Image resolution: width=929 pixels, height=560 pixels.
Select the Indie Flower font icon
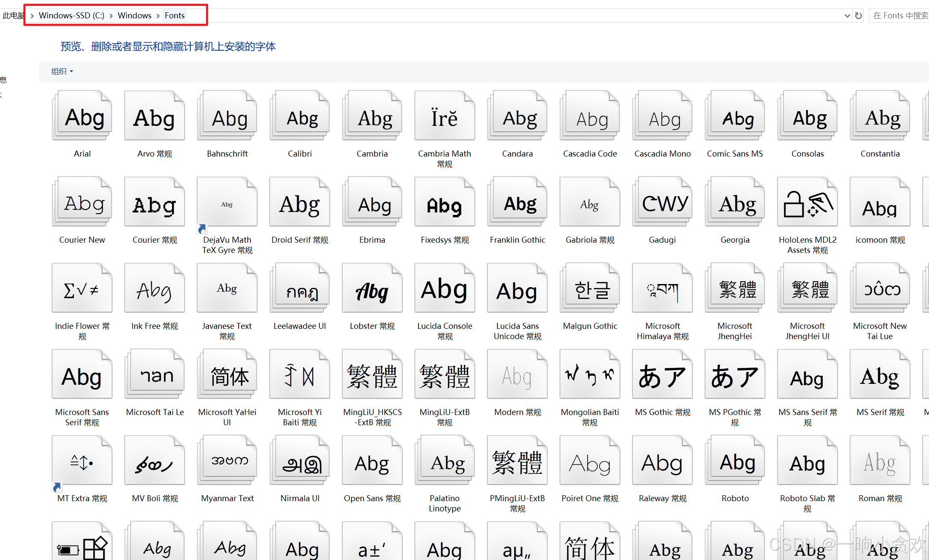coord(82,287)
